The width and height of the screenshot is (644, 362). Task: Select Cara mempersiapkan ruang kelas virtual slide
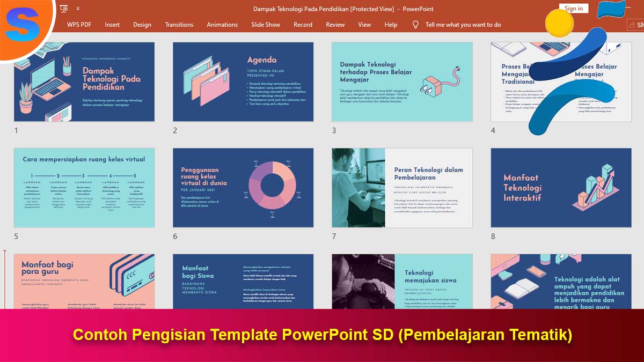[84, 188]
